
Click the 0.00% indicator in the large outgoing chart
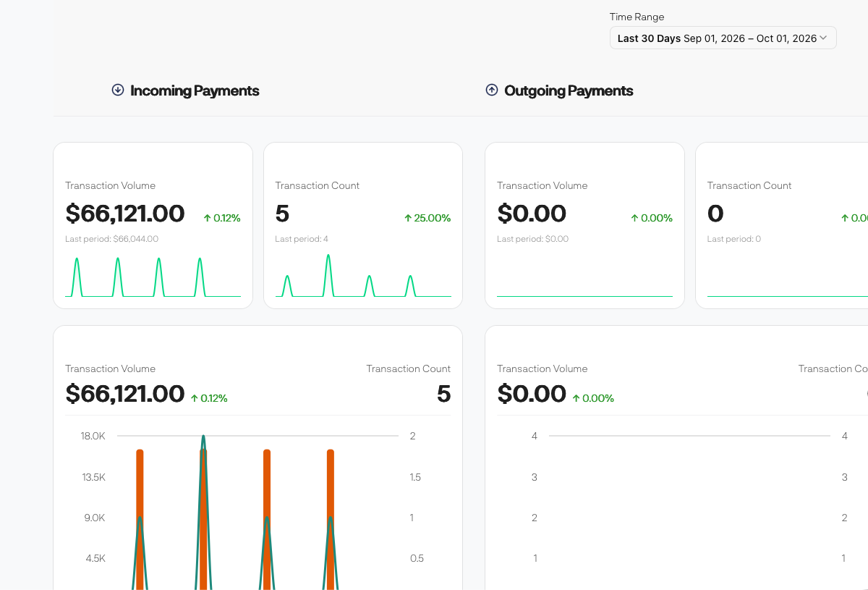pos(593,398)
